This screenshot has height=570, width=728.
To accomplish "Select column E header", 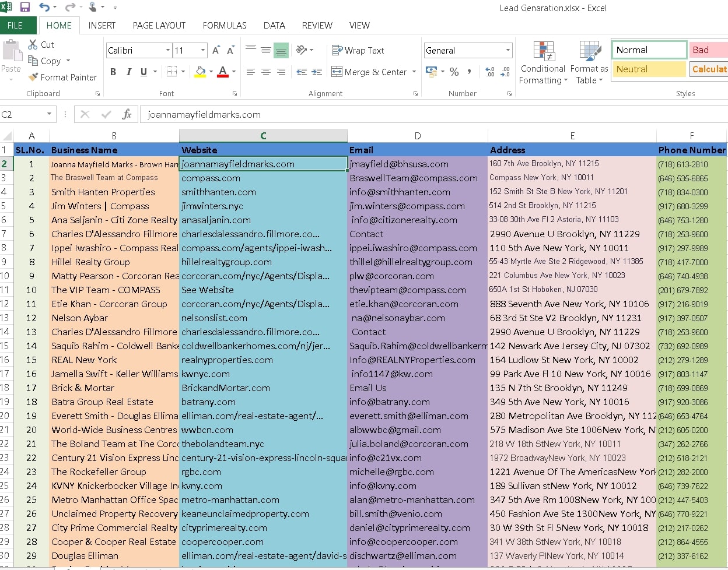I will 572,136.
